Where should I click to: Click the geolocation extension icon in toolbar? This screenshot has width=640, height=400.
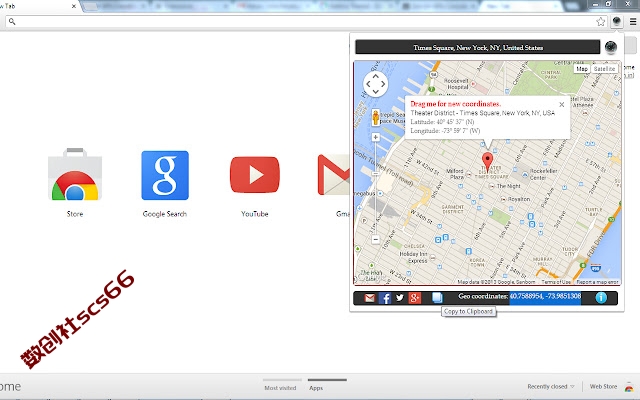click(x=616, y=21)
